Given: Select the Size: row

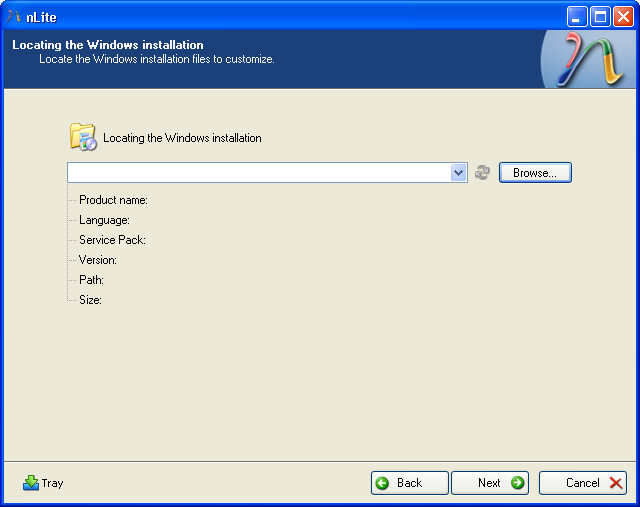Looking at the screenshot, I should coord(90,300).
